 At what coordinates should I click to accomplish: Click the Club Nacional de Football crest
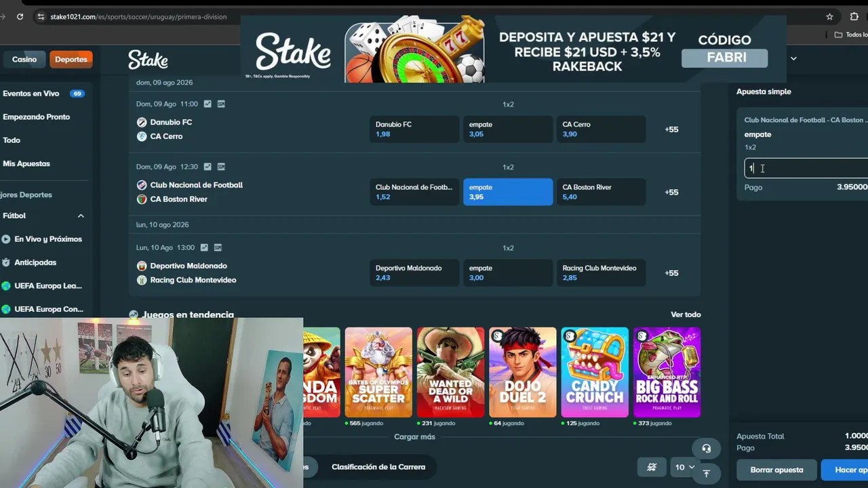click(x=142, y=185)
